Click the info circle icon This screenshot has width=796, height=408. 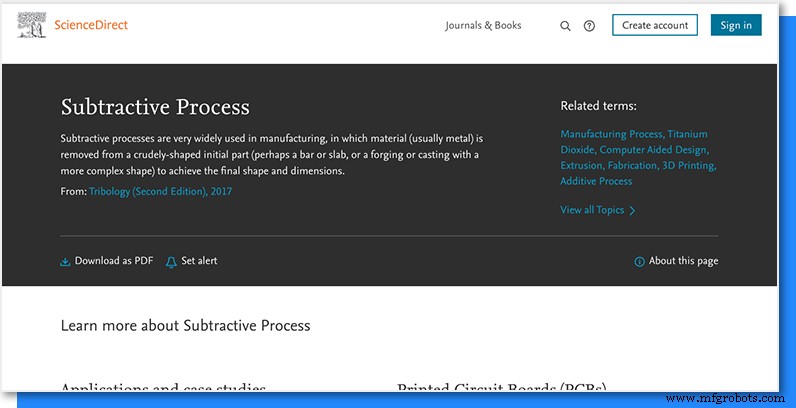pyautogui.click(x=639, y=262)
